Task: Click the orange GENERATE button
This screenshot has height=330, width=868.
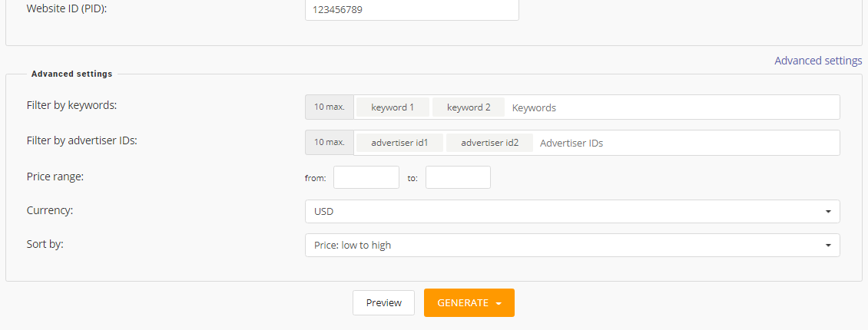Action: coord(469,303)
